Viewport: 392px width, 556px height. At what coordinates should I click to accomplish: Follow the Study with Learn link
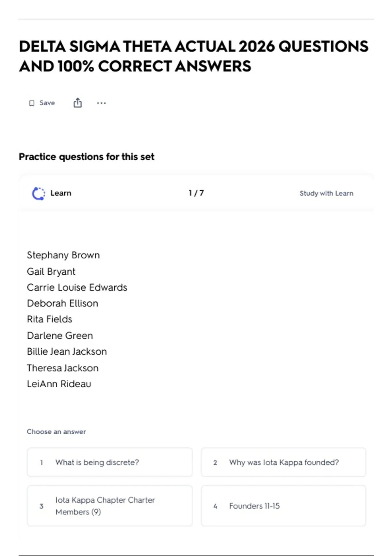coord(326,193)
